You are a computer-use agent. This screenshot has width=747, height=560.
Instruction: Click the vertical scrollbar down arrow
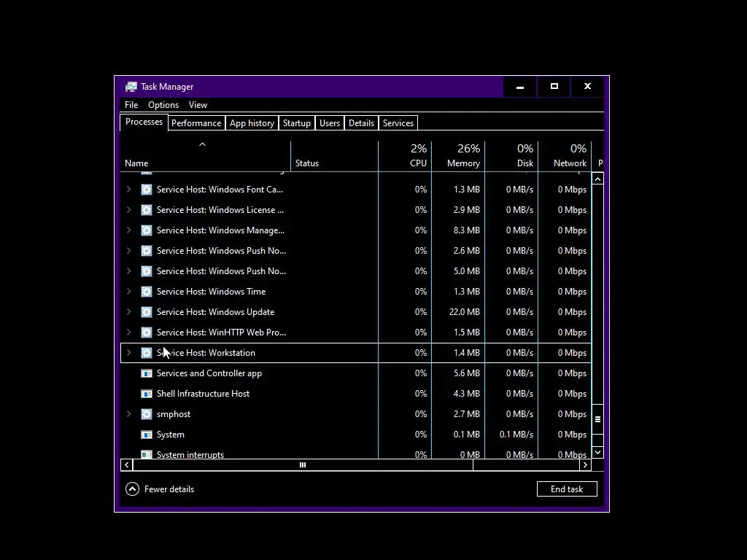(x=598, y=452)
